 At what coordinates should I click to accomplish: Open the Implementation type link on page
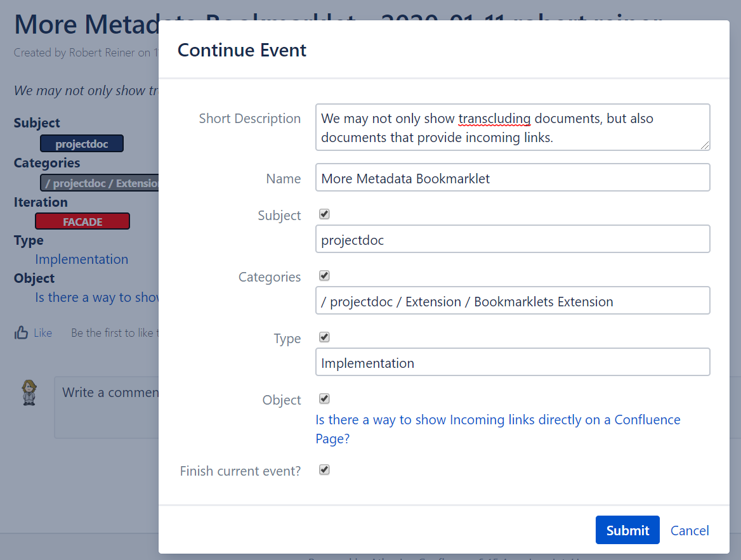[81, 259]
